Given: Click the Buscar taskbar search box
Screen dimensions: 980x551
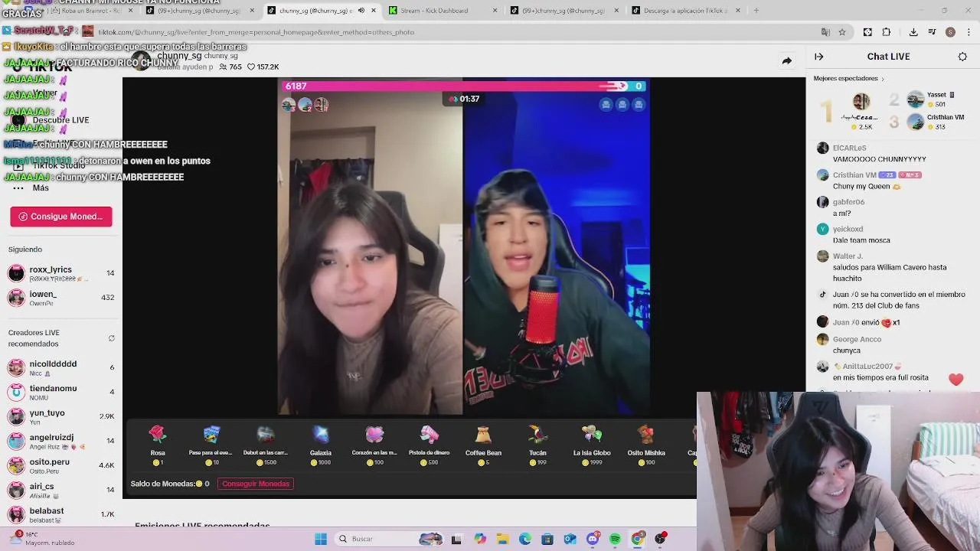Looking at the screenshot, I should click(390, 539).
